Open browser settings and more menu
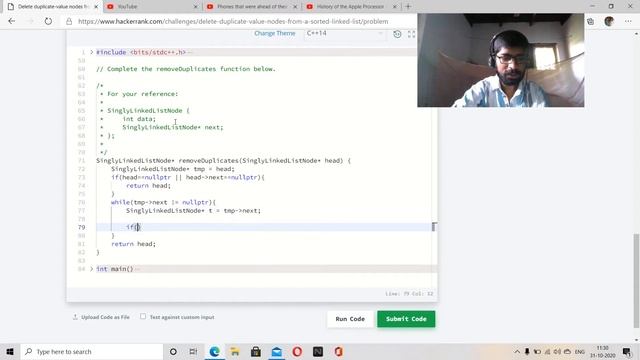This screenshot has height=360, width=640. (628, 21)
